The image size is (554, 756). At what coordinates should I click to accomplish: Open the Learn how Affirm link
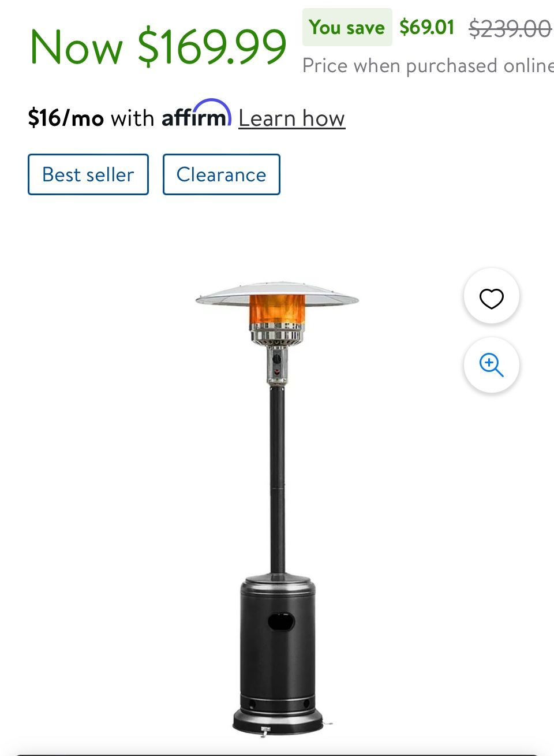291,118
